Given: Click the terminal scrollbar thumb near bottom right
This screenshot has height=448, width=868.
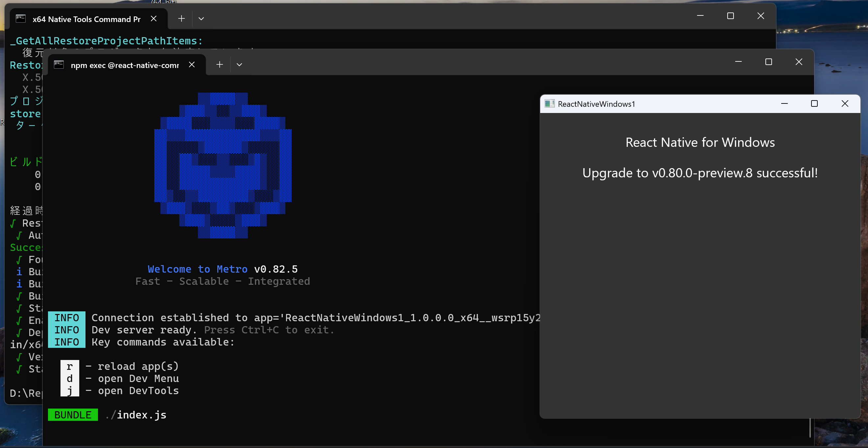Looking at the screenshot, I should [x=810, y=427].
